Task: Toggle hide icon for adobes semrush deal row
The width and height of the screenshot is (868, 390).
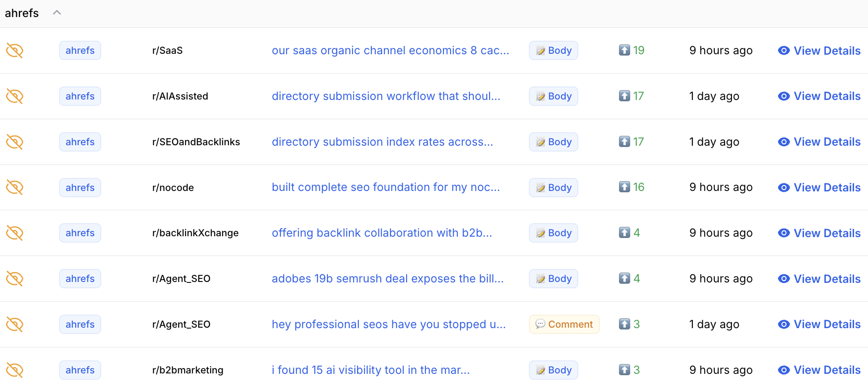Action: click(14, 279)
